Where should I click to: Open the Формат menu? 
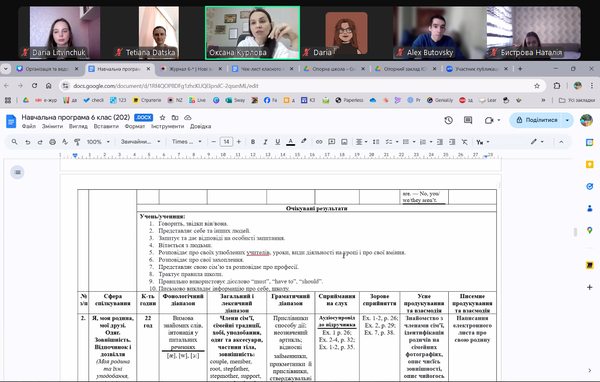(x=135, y=126)
